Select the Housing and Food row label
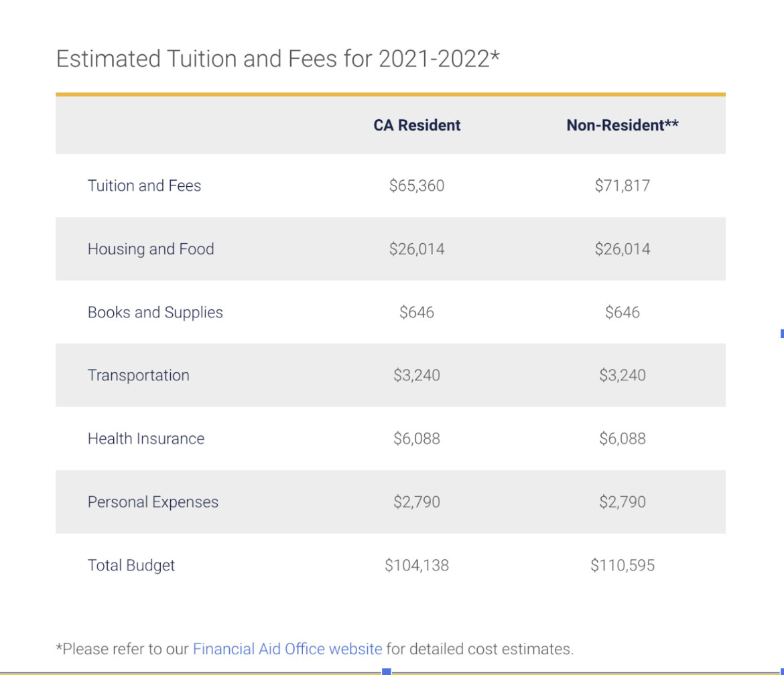This screenshot has width=784, height=675. [151, 249]
